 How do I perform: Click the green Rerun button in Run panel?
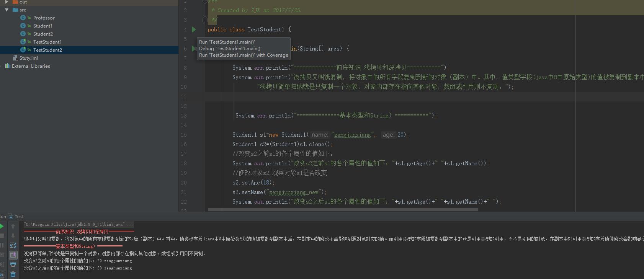(x=2, y=226)
